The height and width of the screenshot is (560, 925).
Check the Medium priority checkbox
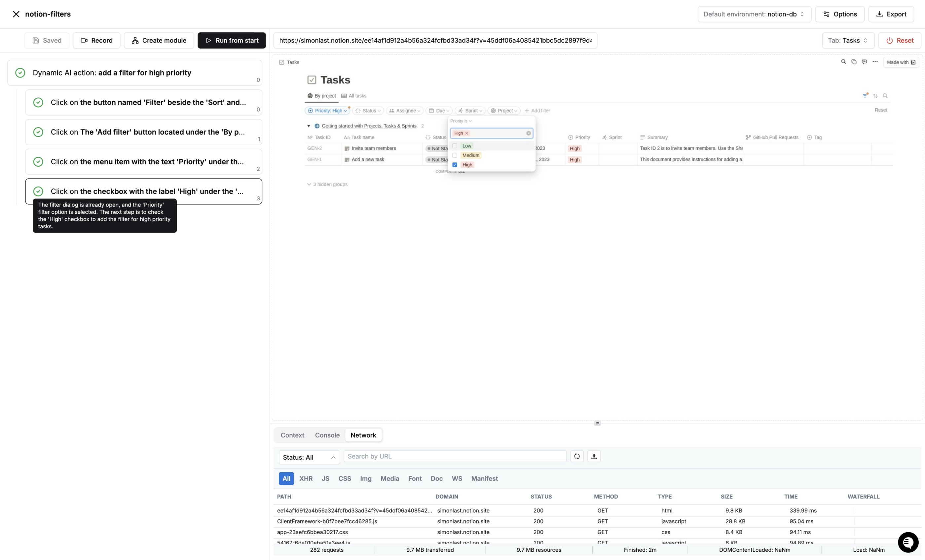[455, 155]
